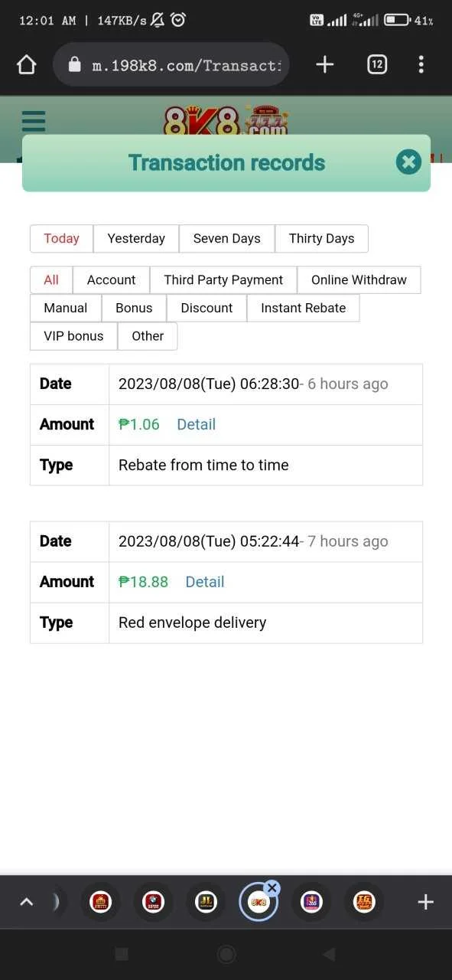Filter by Third Party Payment

(x=223, y=279)
